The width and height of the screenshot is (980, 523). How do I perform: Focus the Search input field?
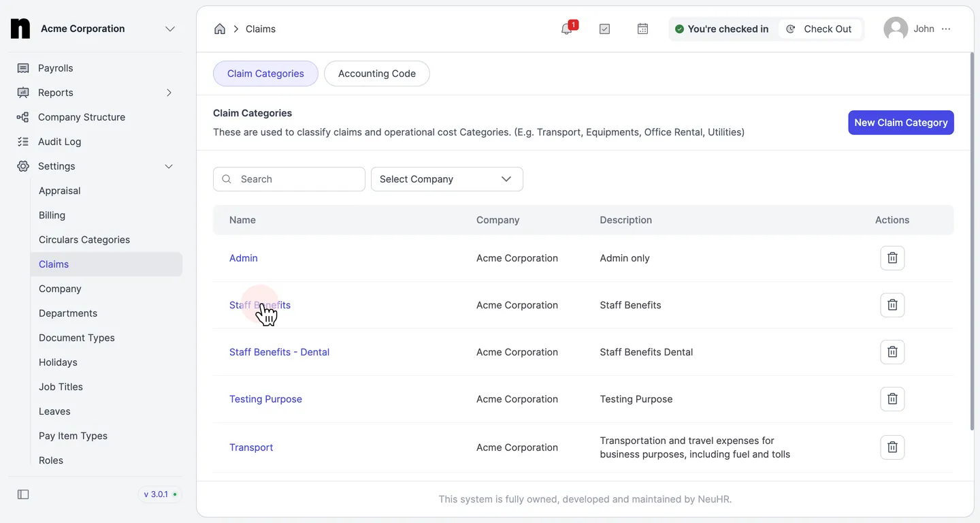[x=289, y=179]
